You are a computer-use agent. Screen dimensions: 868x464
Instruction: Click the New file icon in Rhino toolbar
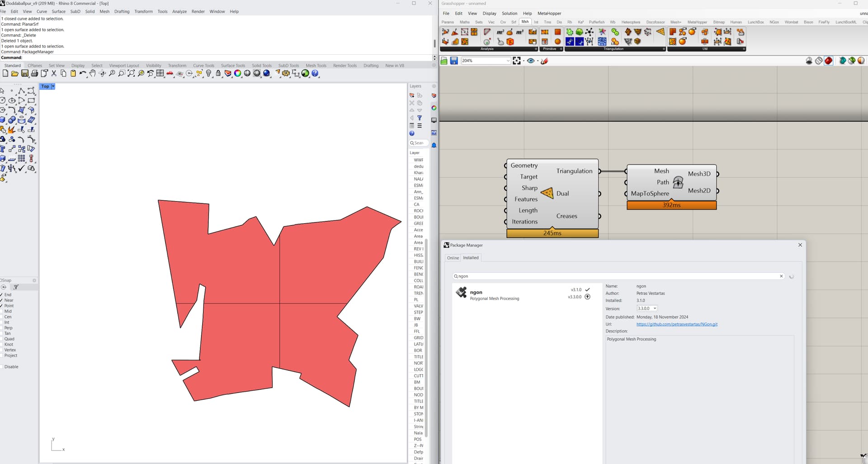[5, 73]
